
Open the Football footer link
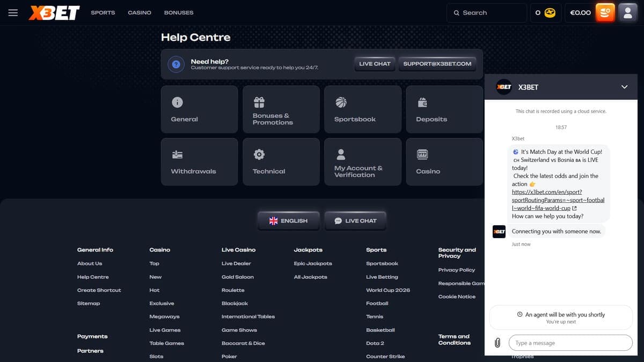coord(377,304)
